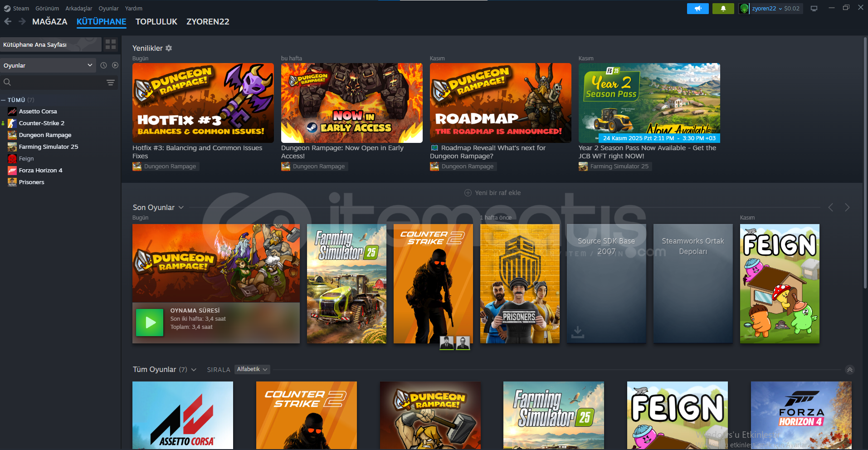This screenshot has height=450, width=868.
Task: Click the library search input field
Action: (x=58, y=82)
